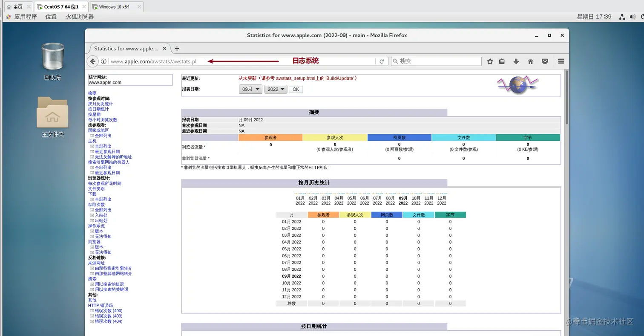
Task: Jump to 按月历史统计 in the sidebar
Action: click(x=101, y=104)
